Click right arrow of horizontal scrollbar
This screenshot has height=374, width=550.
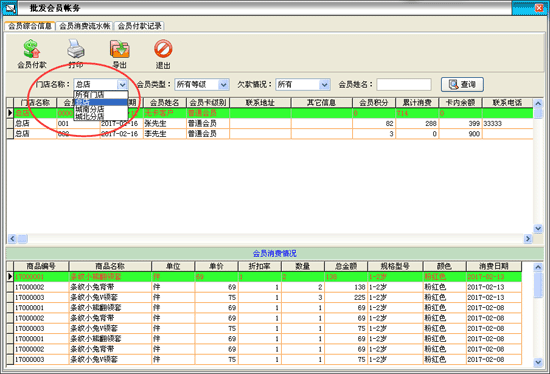tap(528, 239)
